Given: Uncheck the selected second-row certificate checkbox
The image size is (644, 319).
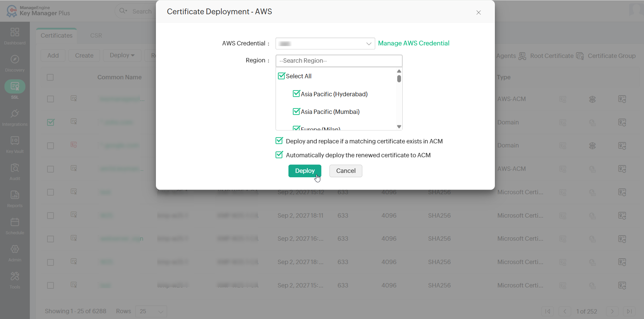Looking at the screenshot, I should (51, 122).
